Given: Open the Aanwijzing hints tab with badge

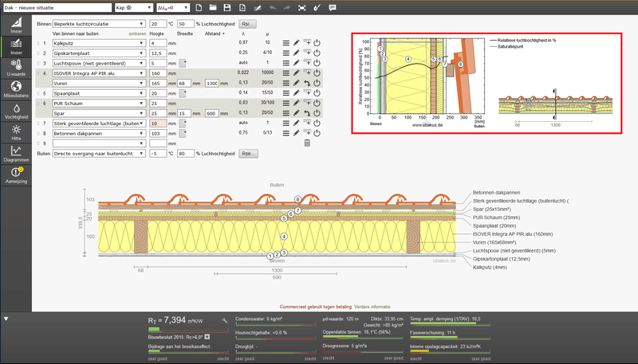Looking at the screenshot, I should click(16, 175).
